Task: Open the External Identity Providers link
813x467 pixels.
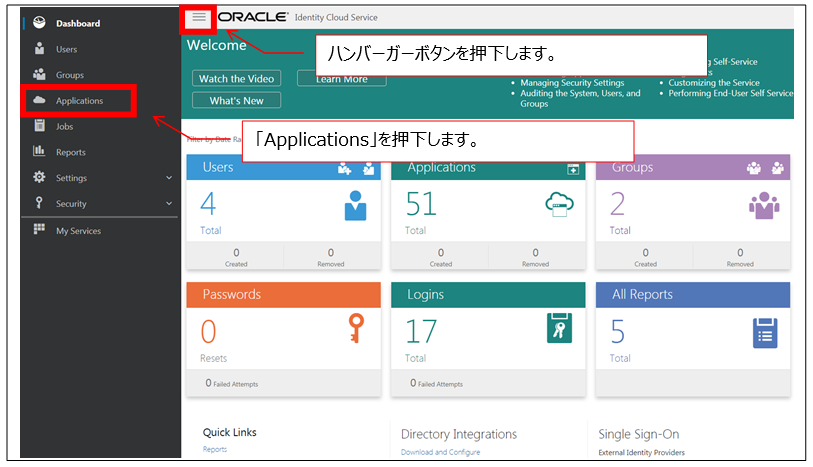Action: (641, 452)
